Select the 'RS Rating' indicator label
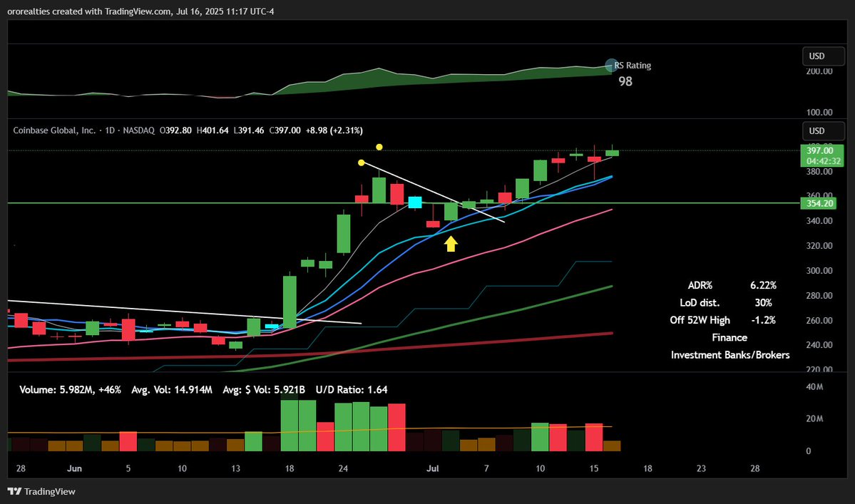855x504 pixels. click(x=633, y=66)
